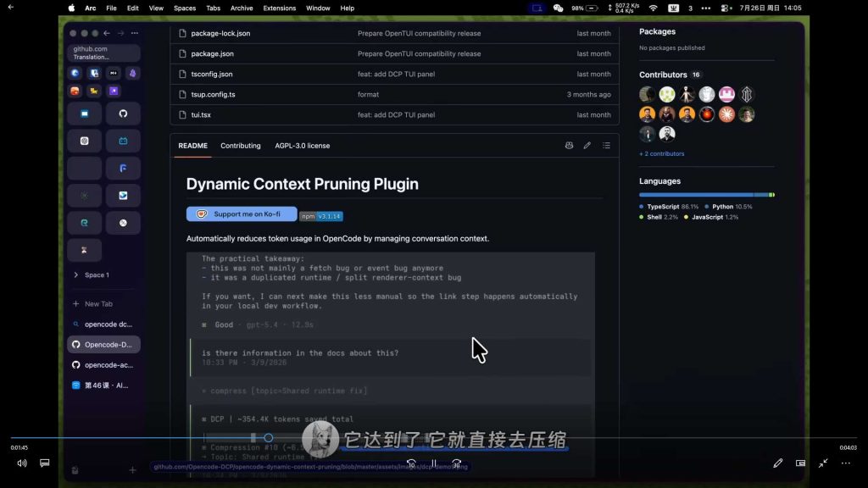This screenshot has height=488, width=868.
Task: Pause the video playback
Action: pos(434,463)
